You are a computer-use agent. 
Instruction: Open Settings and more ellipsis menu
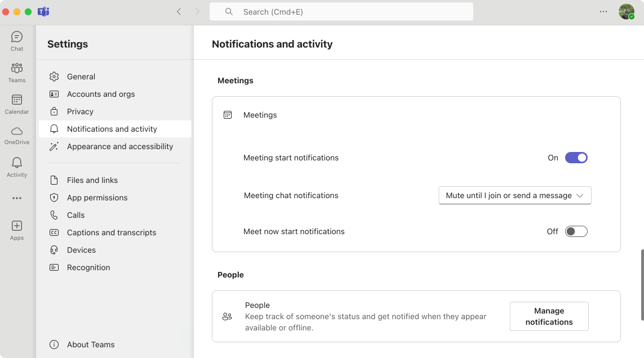(603, 11)
